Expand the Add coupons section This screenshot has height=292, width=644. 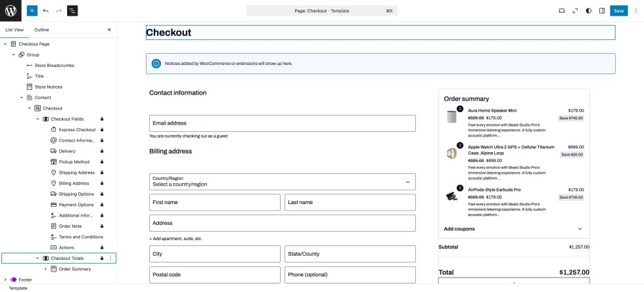[513, 229]
